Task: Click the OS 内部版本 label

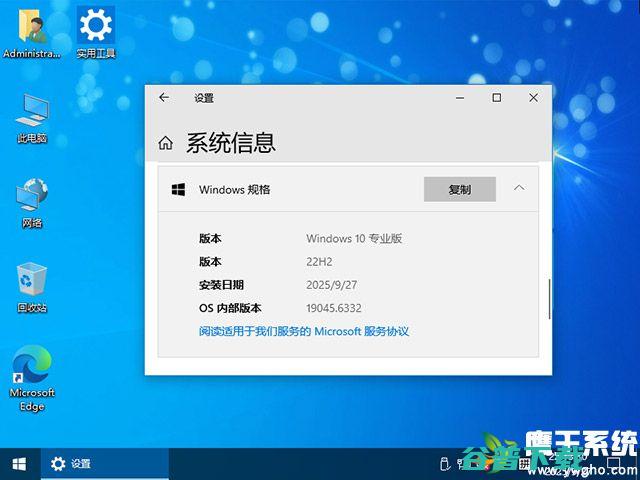Action: point(230,308)
